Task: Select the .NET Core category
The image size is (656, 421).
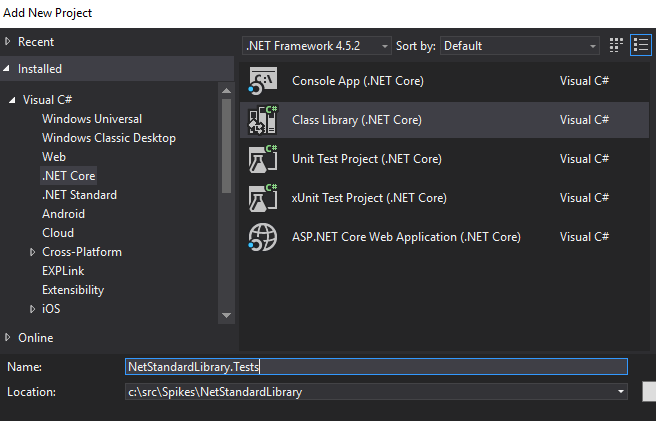Action: coord(69,176)
